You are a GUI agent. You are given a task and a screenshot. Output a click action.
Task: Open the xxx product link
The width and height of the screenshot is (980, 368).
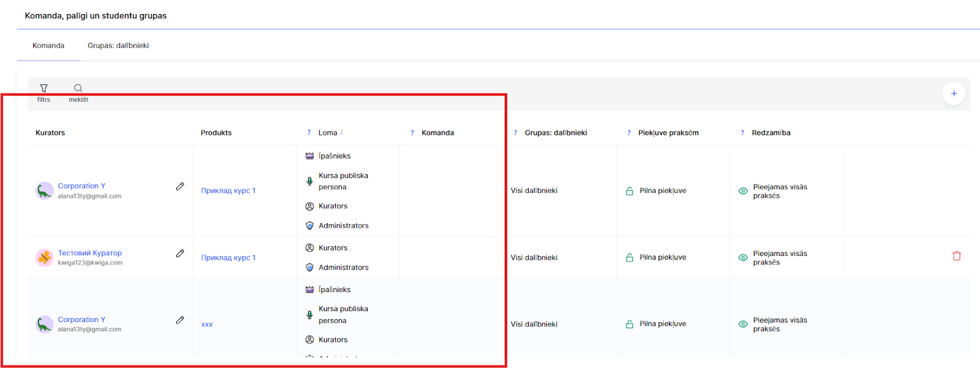(x=207, y=325)
